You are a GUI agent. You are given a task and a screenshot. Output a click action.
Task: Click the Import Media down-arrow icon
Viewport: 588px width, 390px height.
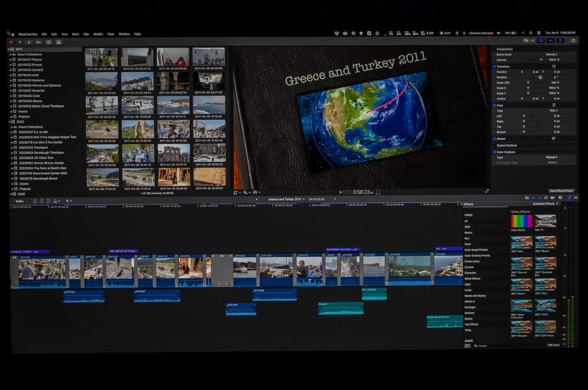tap(28, 42)
